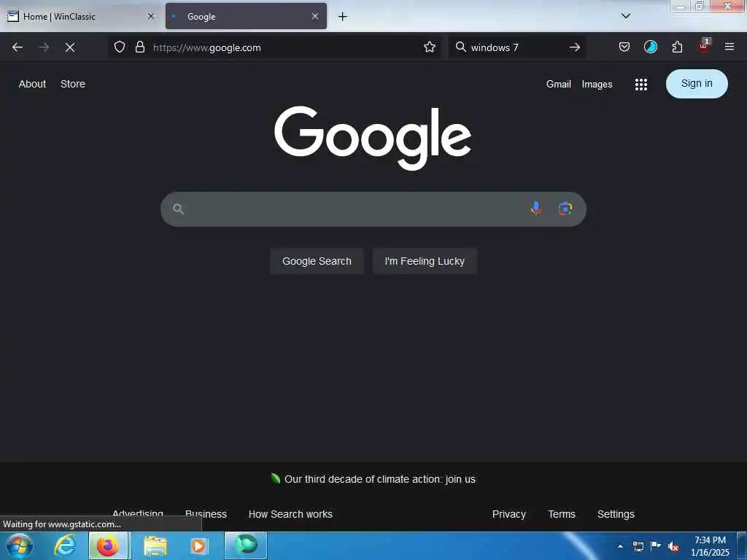747x560 pixels.
Task: Switch to the Home | WinClassic tab
Action: tap(82, 16)
